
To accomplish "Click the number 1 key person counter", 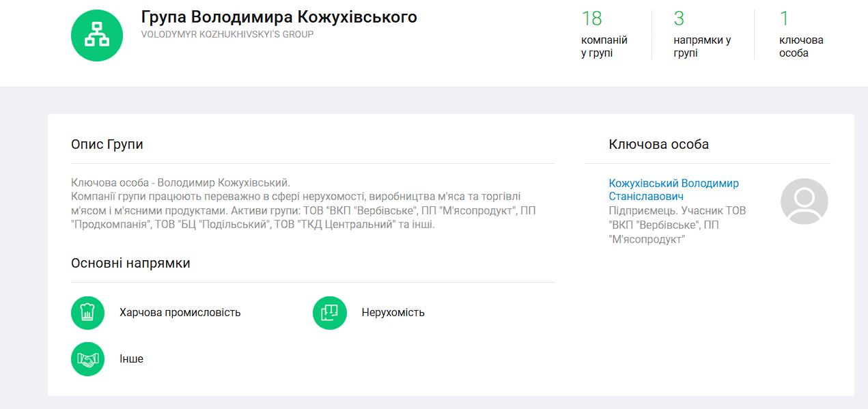I will 784,18.
